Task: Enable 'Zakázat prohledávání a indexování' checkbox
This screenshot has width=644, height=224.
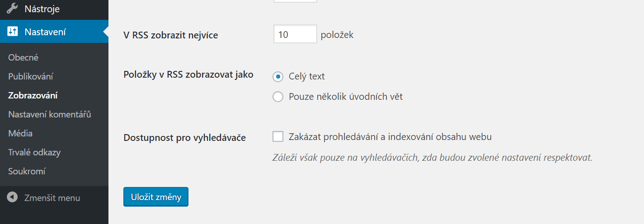Action: 278,136
